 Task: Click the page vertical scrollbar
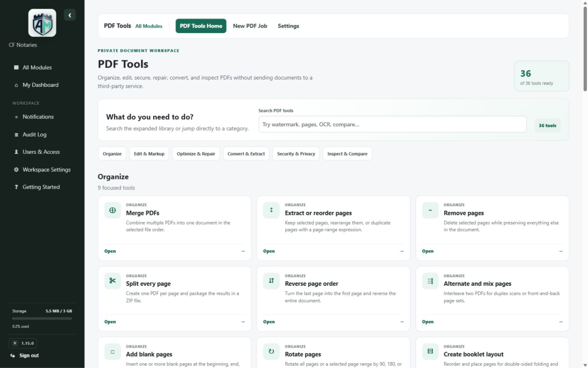point(585,48)
